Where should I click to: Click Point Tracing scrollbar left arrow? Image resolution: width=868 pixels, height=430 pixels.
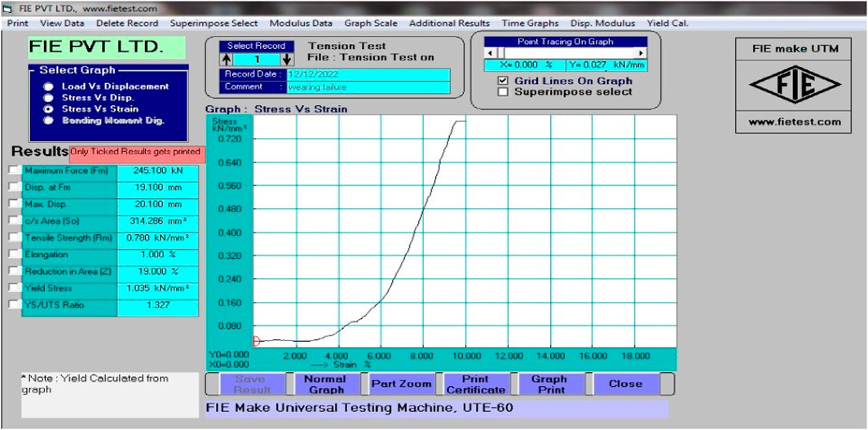(489, 52)
